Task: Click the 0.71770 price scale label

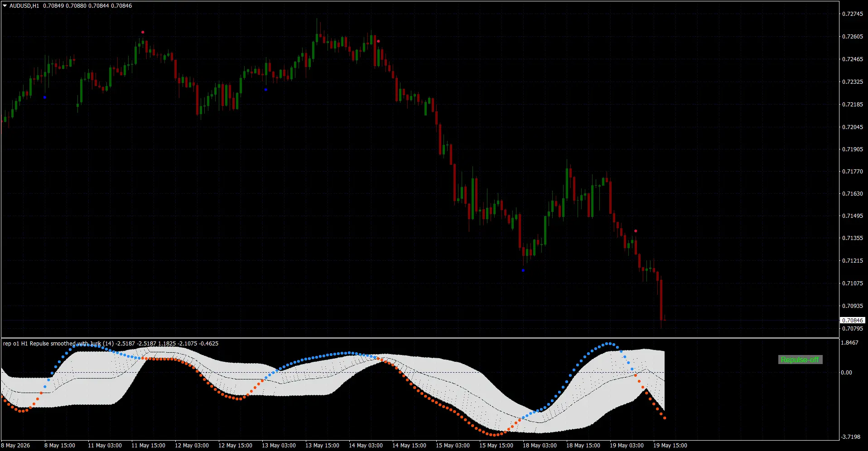Action: click(x=852, y=172)
